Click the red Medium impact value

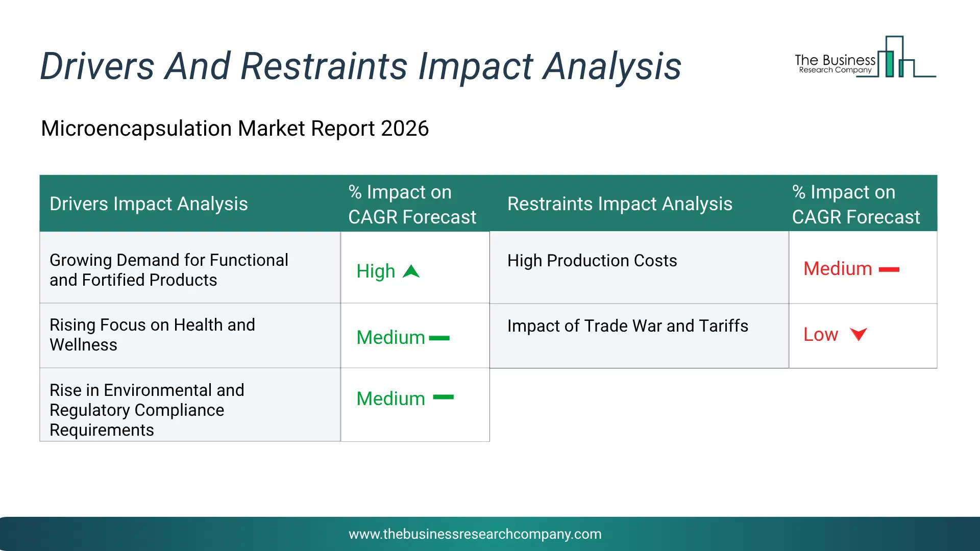pyautogui.click(x=838, y=269)
